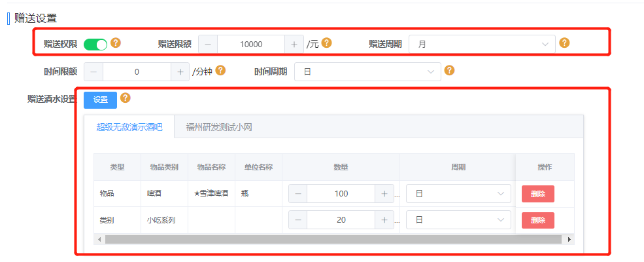Open help icon next to 时间周期 dropdown
This screenshot has width=644, height=262.
click(x=450, y=70)
